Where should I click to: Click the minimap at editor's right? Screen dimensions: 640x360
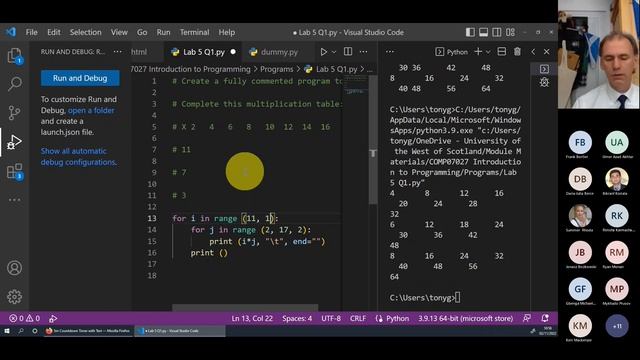pos(355,86)
